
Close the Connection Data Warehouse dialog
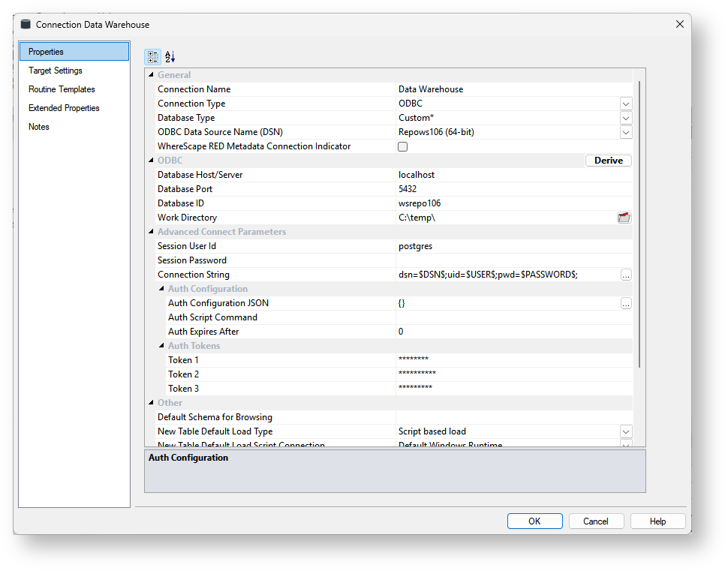[680, 24]
